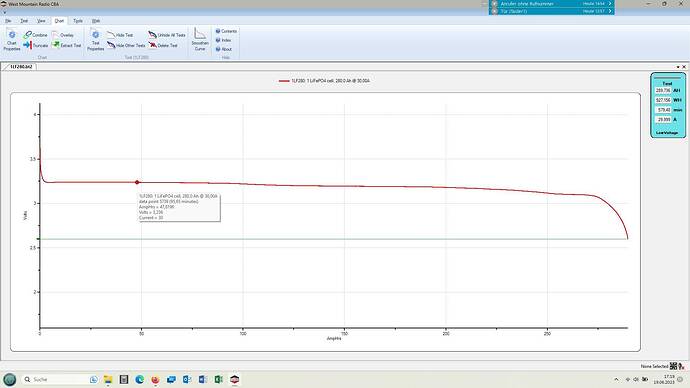Switch to the Test ribbon tab

point(24,21)
